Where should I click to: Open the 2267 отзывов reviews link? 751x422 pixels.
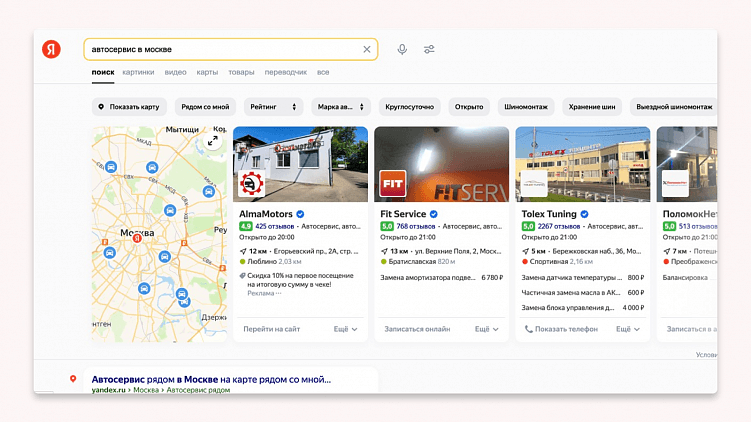(558, 226)
